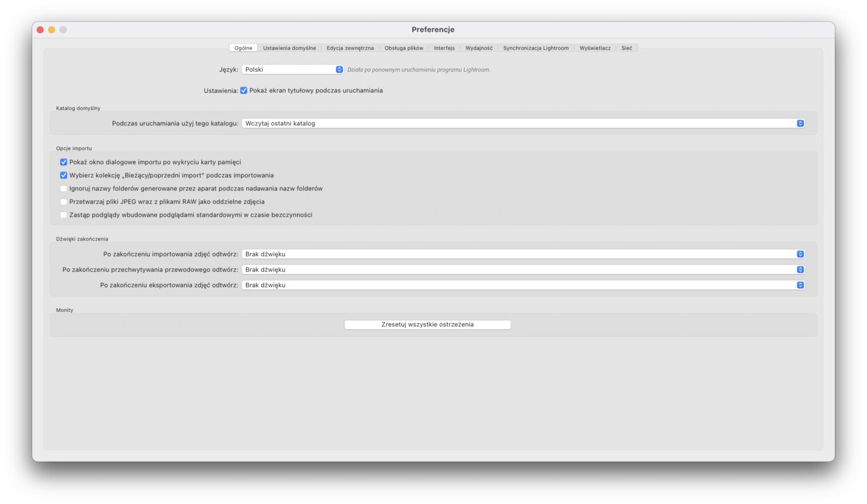Enable Ignoruj nazwy folderów generowane przez aparat
The width and height of the screenshot is (867, 504).
[x=64, y=189]
